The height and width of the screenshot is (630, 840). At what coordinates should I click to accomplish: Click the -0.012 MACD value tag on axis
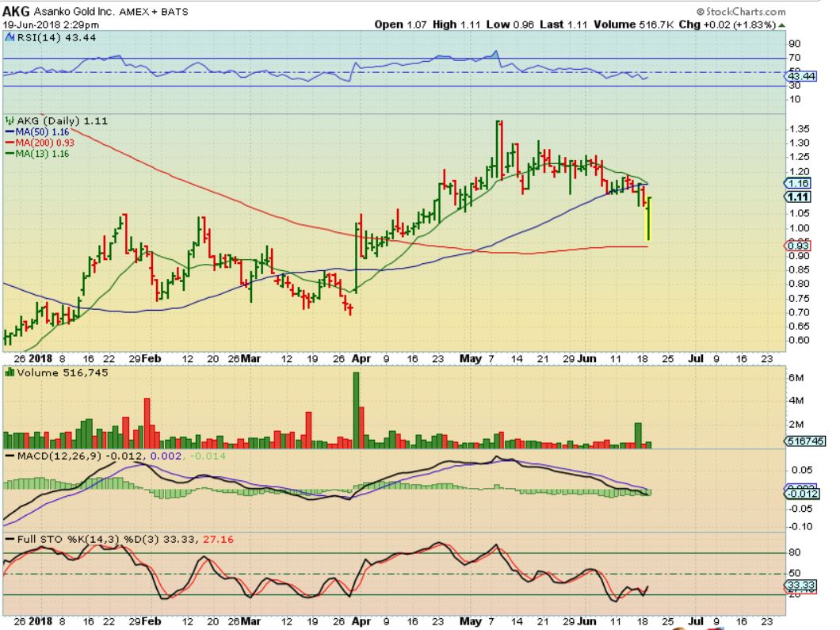tap(803, 494)
